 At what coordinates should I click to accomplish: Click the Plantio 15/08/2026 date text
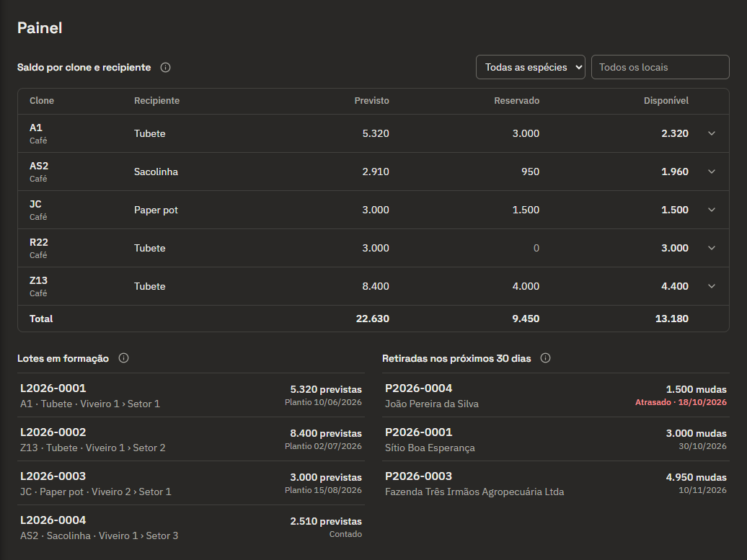[x=323, y=490]
